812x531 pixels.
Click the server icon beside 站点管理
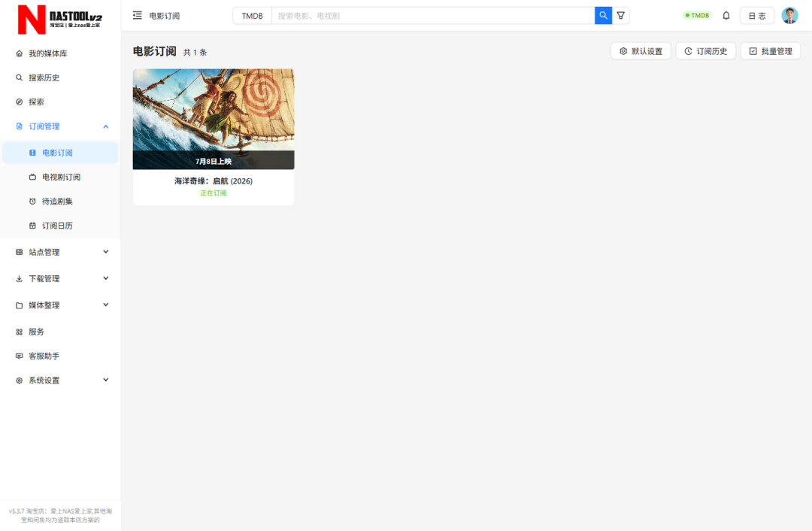tap(19, 252)
